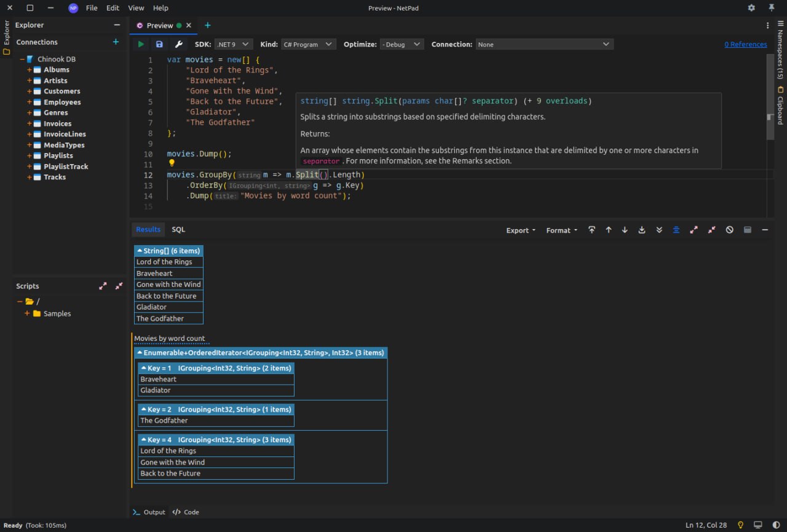Viewport: 787px width, 532px height.
Task: Expand the Albums tree node
Action: [29, 70]
